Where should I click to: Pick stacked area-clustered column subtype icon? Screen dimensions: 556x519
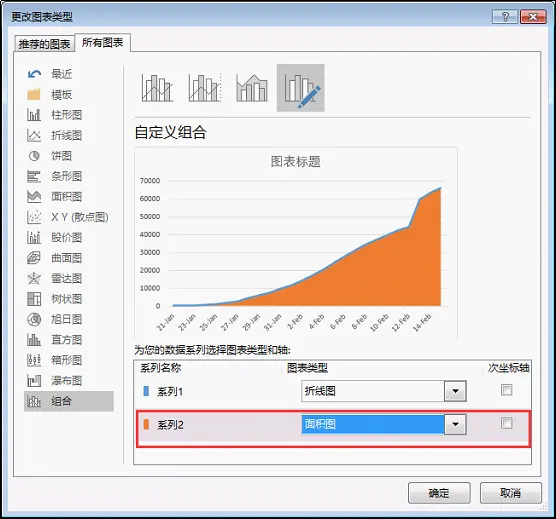pos(252,88)
